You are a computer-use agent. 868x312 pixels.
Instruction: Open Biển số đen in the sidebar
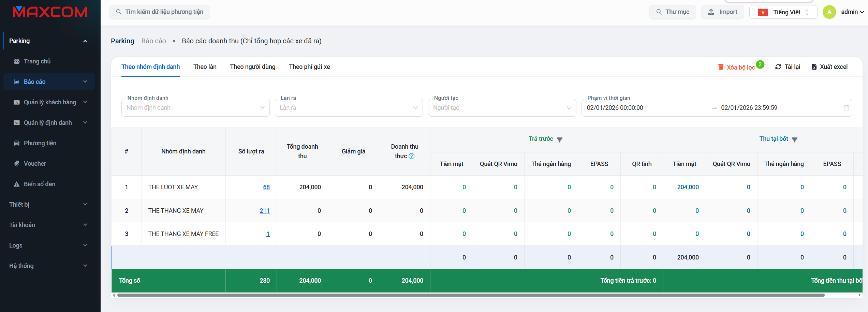tap(39, 184)
